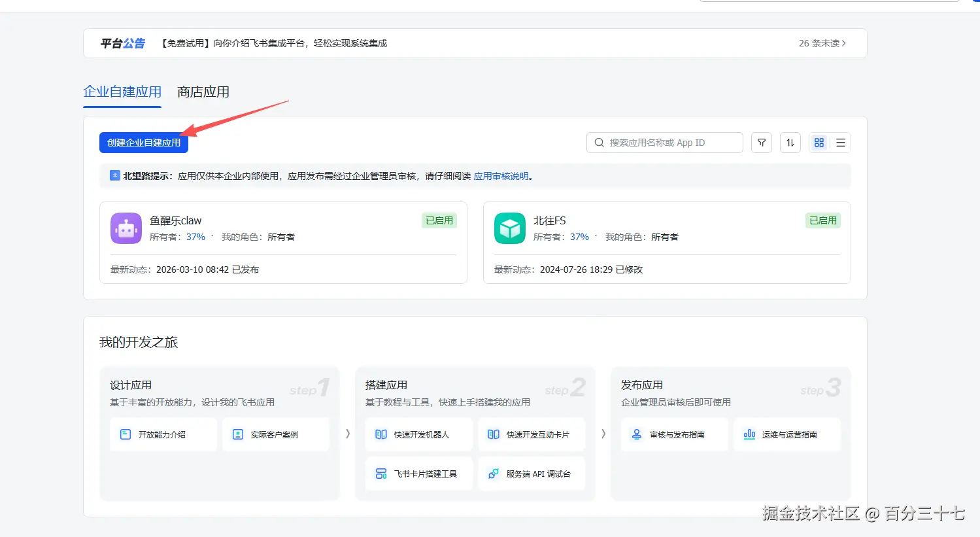The width and height of the screenshot is (980, 537).
Task: Click the 我的开发之旅 section title
Action: 139,342
